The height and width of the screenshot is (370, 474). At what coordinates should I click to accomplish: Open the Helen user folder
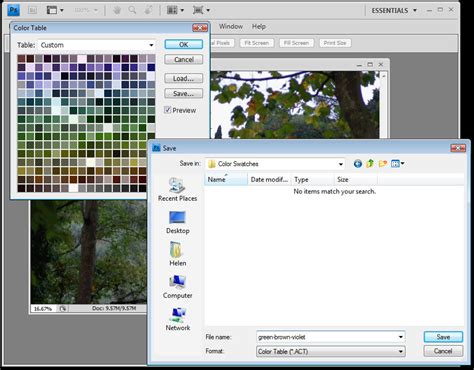pyautogui.click(x=177, y=254)
